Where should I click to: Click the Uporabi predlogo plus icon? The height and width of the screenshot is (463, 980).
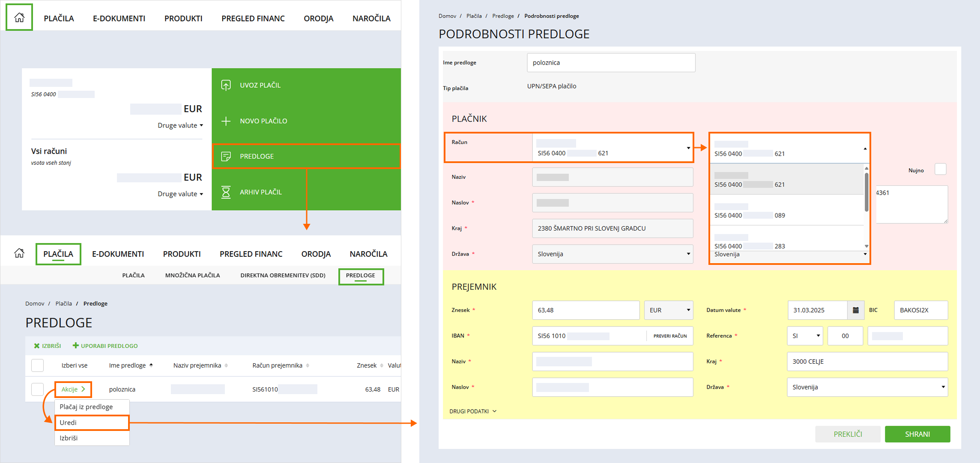coord(76,345)
